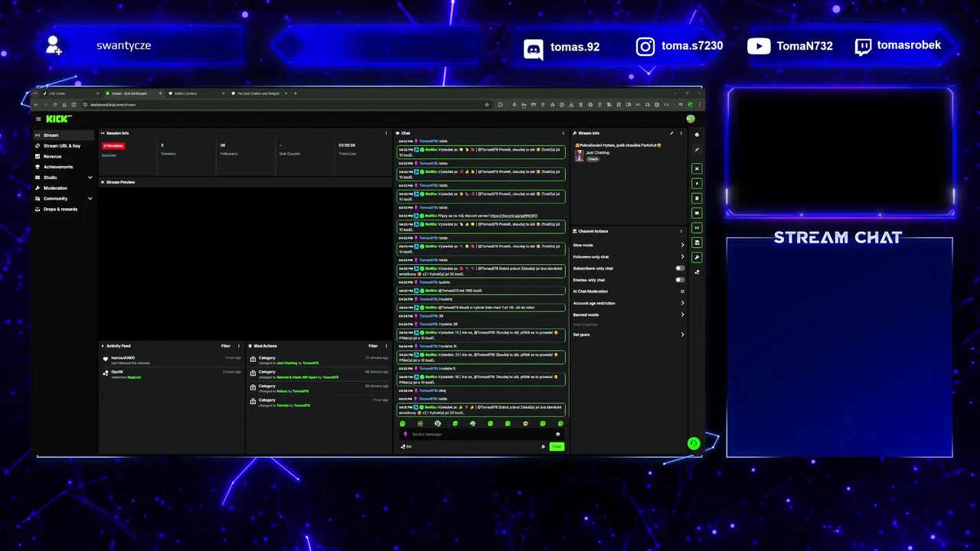Click the Instagram toma.s7230 overlay badge
Image resolution: width=980 pixels, height=551 pixels.
coord(679,46)
